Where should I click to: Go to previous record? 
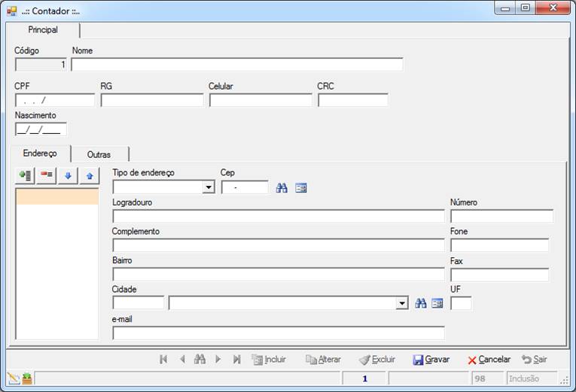(x=182, y=360)
